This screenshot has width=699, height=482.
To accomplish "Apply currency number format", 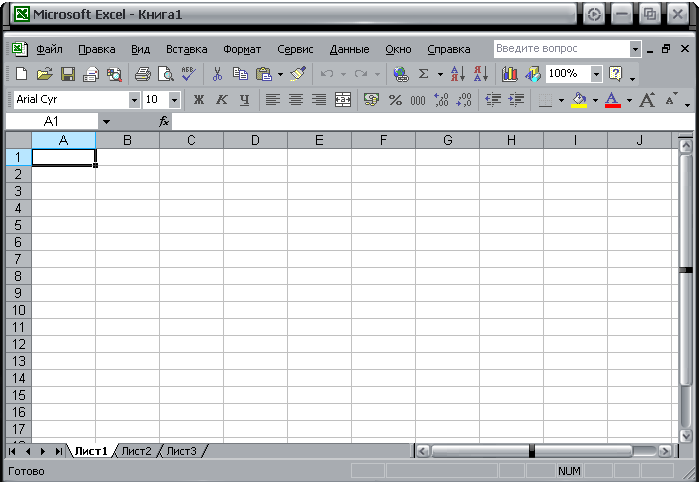I will pyautogui.click(x=371, y=100).
